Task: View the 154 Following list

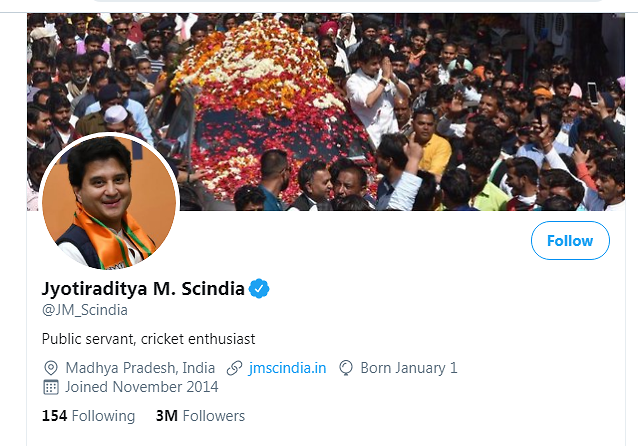Action: (88, 416)
